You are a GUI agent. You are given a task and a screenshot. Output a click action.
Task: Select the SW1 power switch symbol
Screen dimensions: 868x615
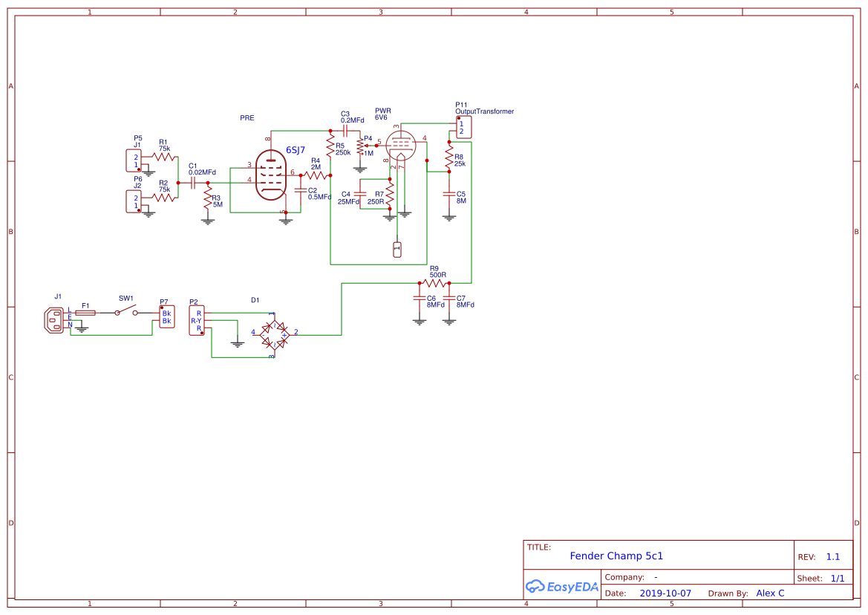pyautogui.click(x=126, y=310)
